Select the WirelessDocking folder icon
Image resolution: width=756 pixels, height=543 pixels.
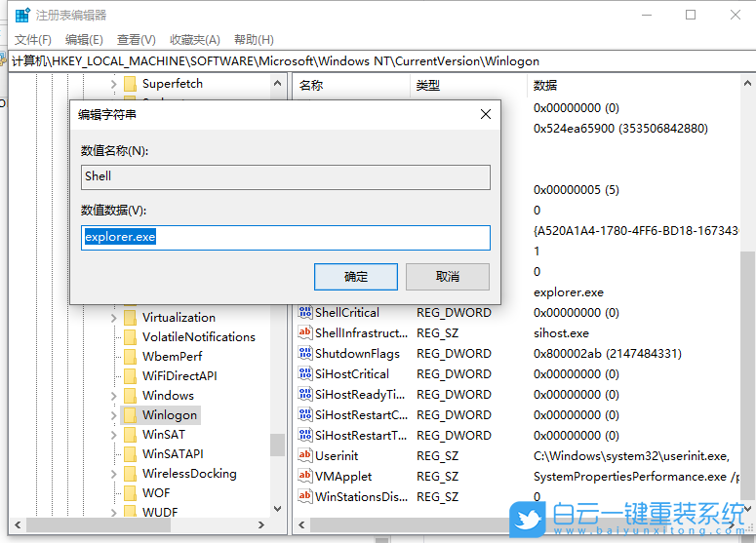[130, 474]
